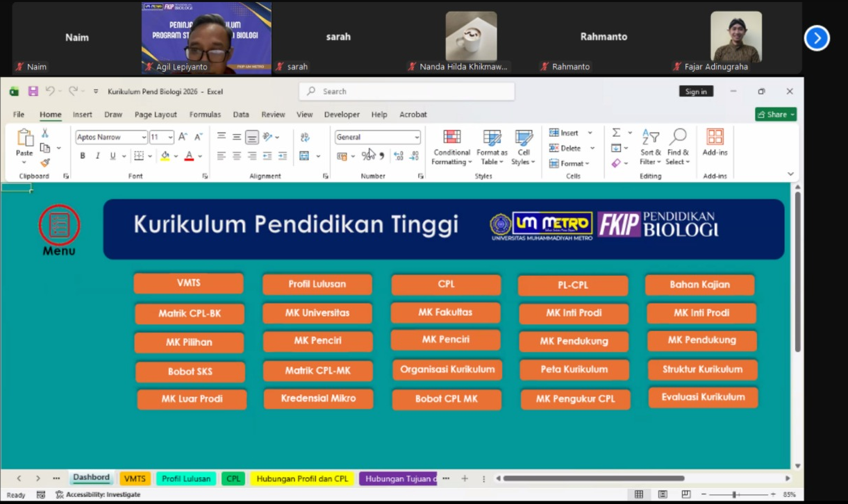Switch to the Profil Lulusan sheet tab
The image size is (848, 504).
click(185, 478)
